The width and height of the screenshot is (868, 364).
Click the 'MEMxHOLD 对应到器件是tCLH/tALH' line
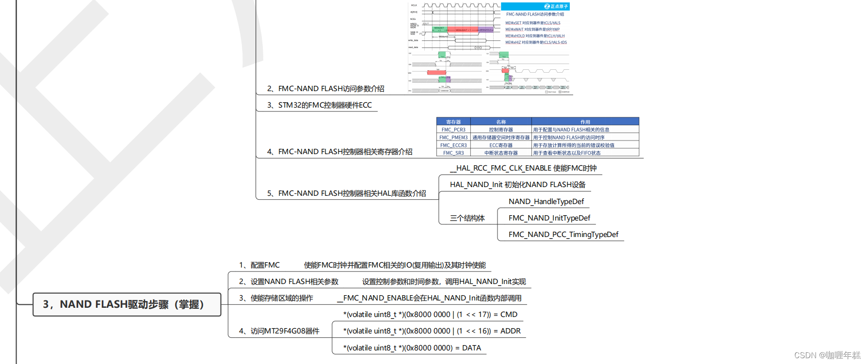(535, 36)
